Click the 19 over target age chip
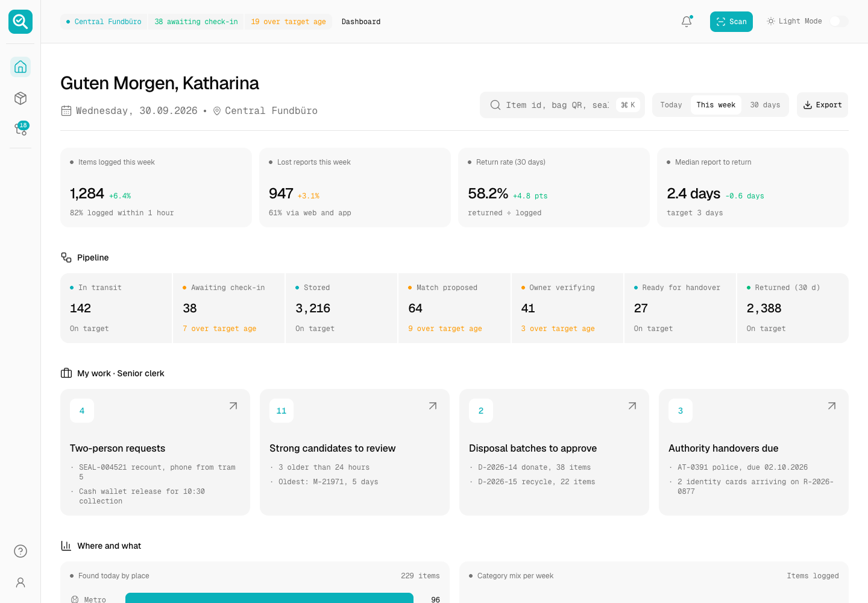The height and width of the screenshot is (603, 868). pos(288,22)
